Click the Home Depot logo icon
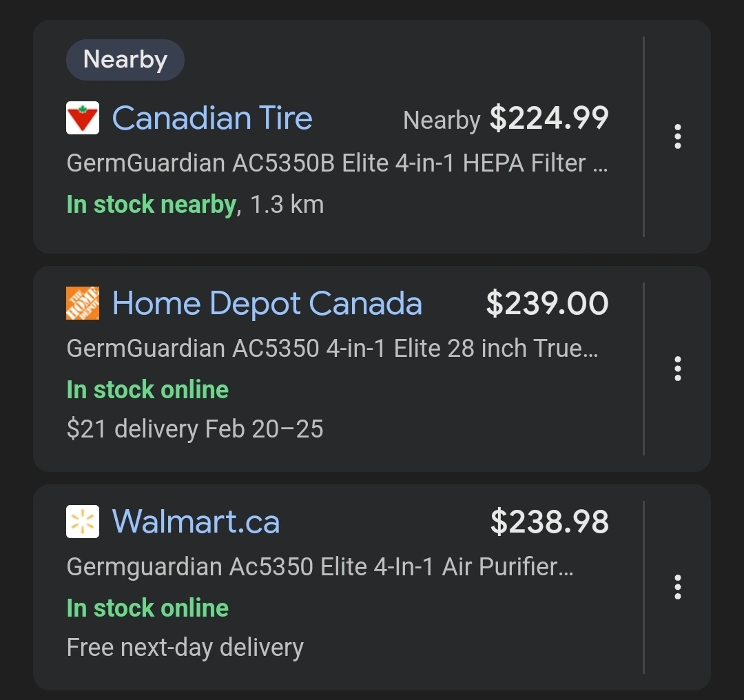744x700 pixels. coord(83,303)
